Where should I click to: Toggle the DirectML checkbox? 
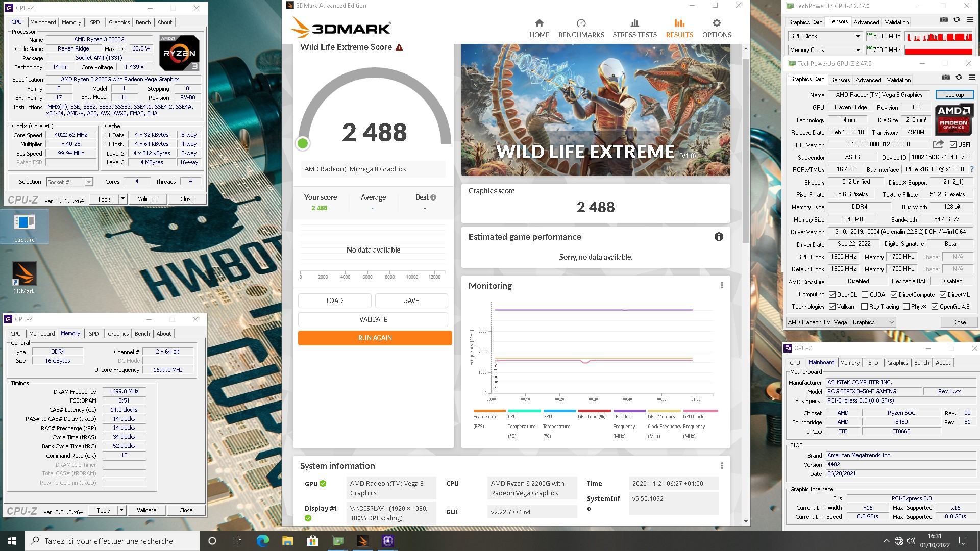click(943, 295)
